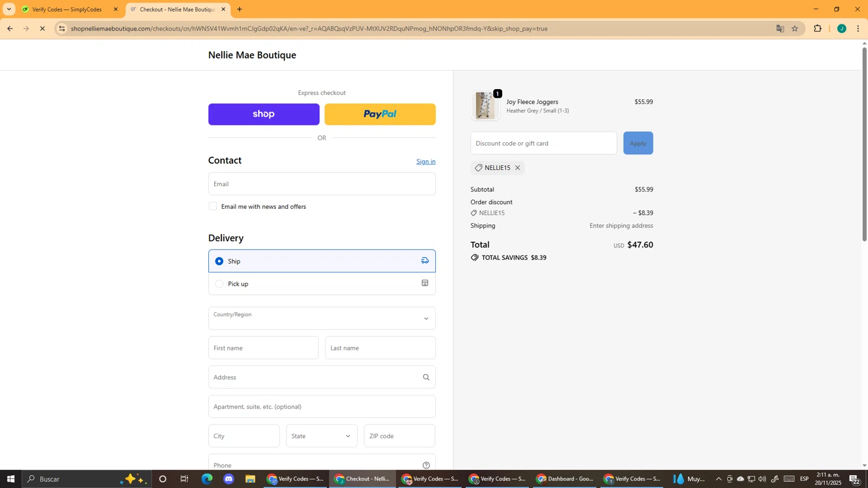Switch to Dashboard - Goo... taskbar window
Image resolution: width=868 pixels, height=488 pixels.
pos(565,479)
